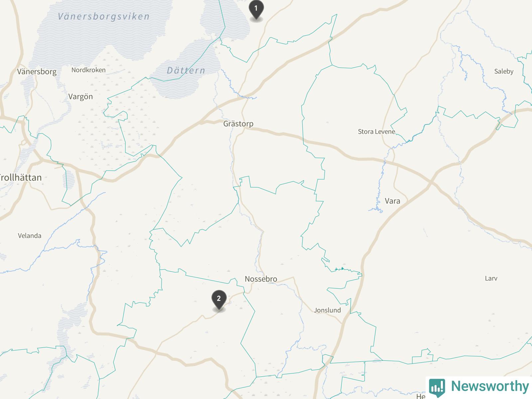Screen dimensions: 532x399
Task: Click the Nordkroken place label
Action: pos(88,70)
